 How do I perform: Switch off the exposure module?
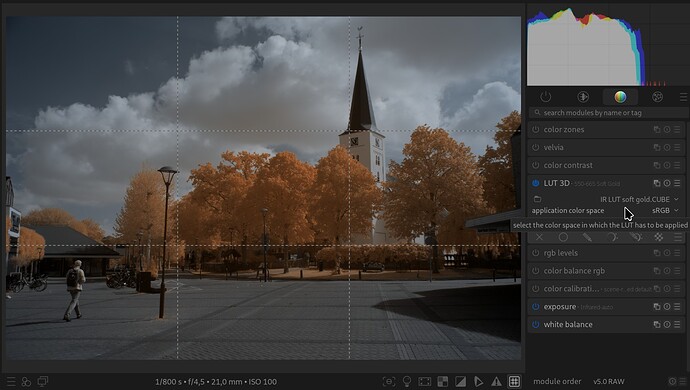[536, 306]
